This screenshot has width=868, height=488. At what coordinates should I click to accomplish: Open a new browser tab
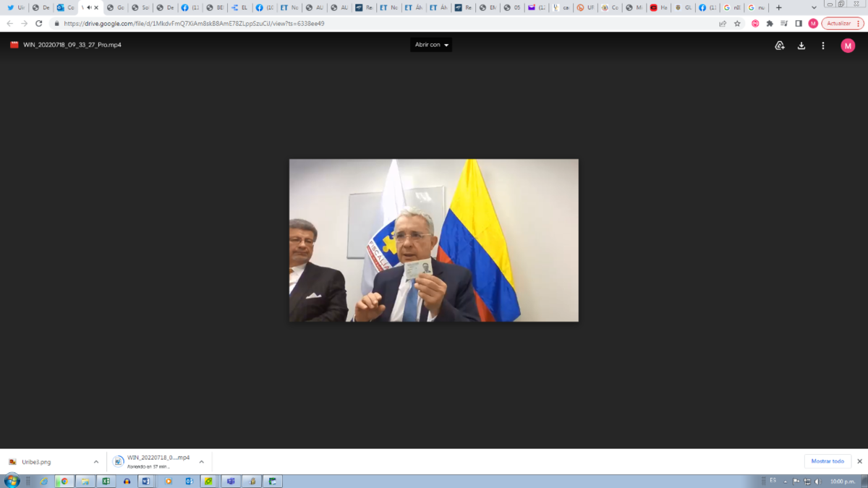779,7
